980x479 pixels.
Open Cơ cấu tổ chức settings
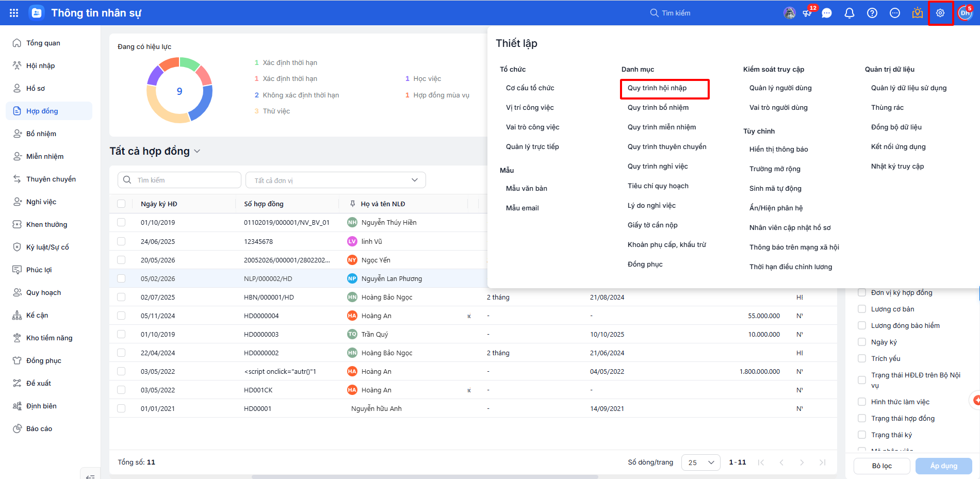[x=530, y=88]
